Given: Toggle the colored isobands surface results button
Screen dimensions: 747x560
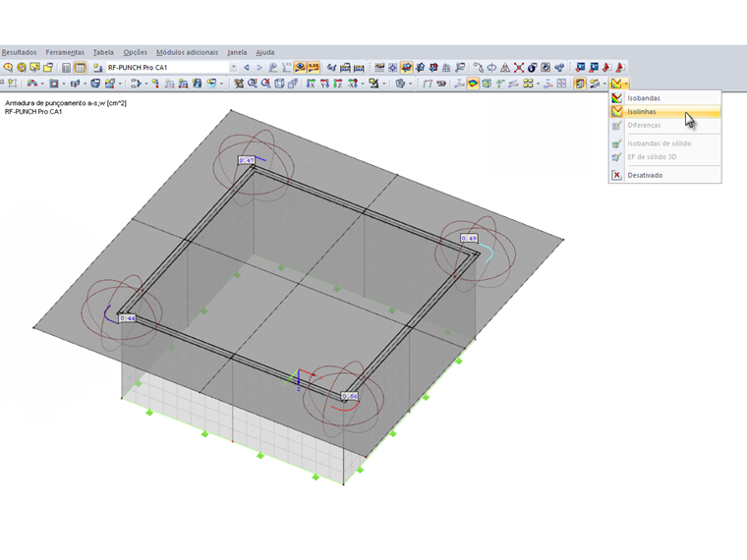Looking at the screenshot, I should [473, 84].
